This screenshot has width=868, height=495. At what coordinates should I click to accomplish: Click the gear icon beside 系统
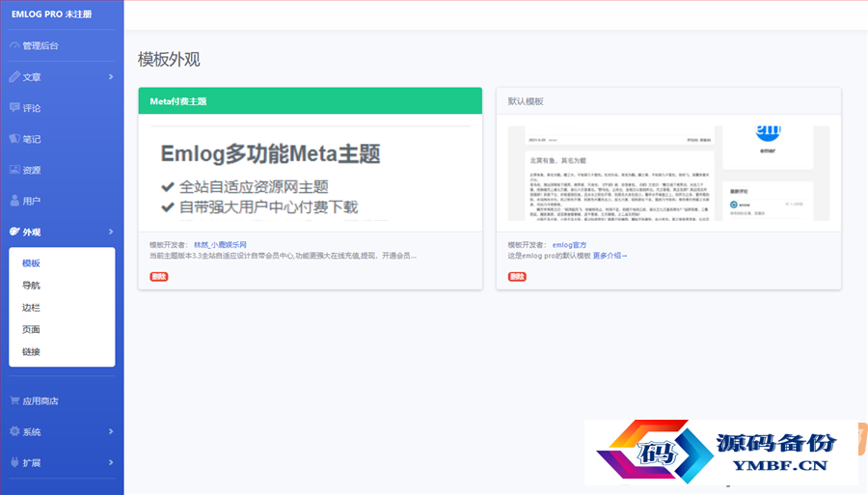tap(14, 431)
